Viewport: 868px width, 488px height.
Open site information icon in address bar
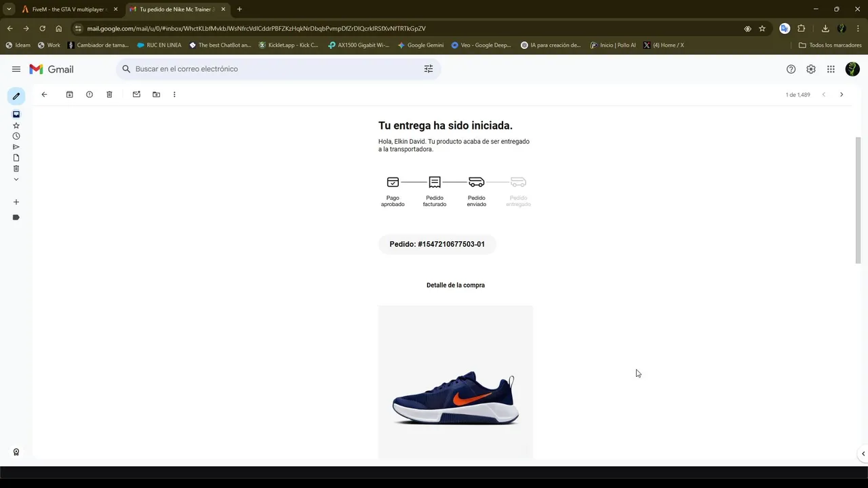[x=78, y=28]
